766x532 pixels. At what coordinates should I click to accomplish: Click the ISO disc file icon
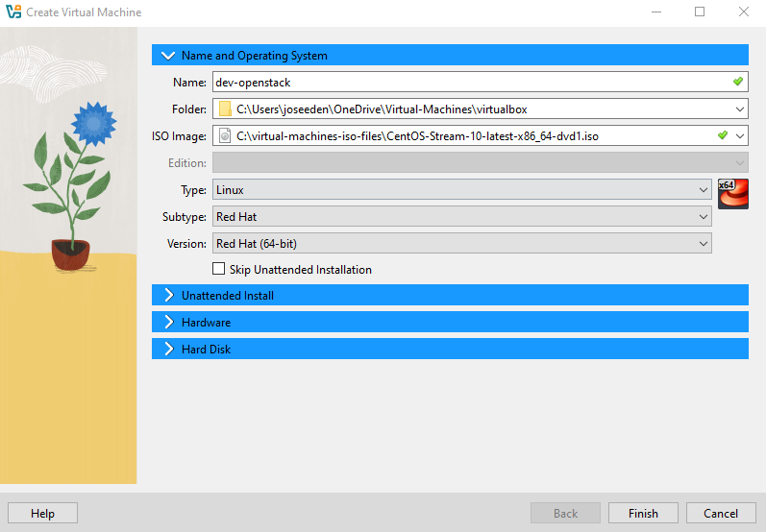coord(224,136)
